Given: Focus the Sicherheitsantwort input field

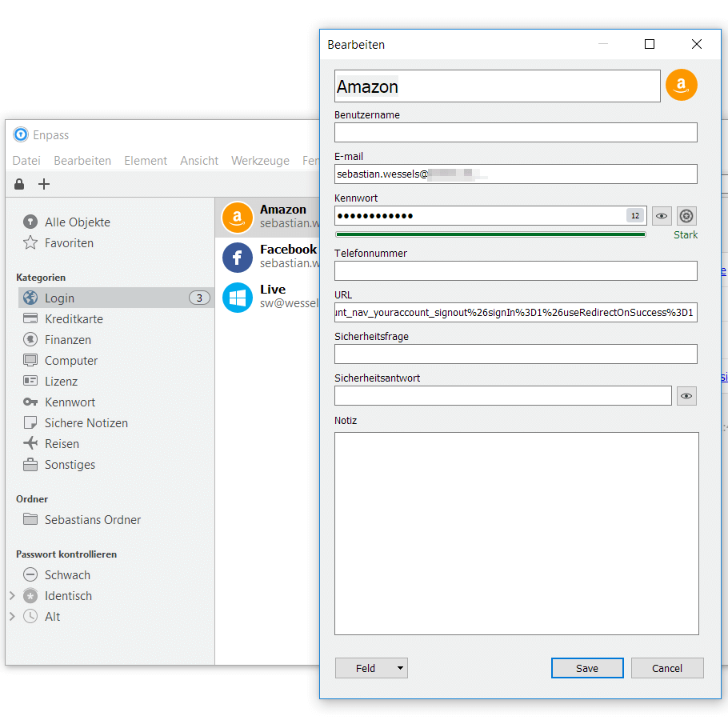Looking at the screenshot, I should tap(503, 396).
